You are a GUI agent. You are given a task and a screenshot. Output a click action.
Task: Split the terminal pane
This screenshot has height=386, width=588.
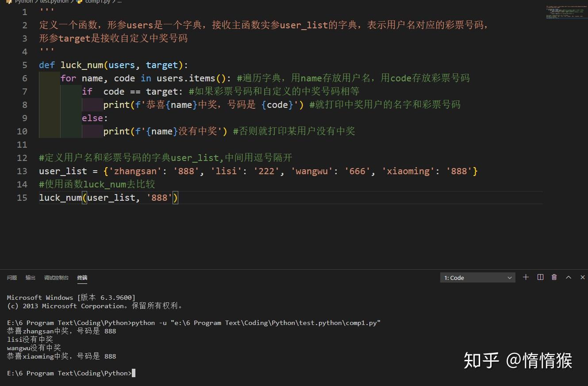(x=540, y=277)
